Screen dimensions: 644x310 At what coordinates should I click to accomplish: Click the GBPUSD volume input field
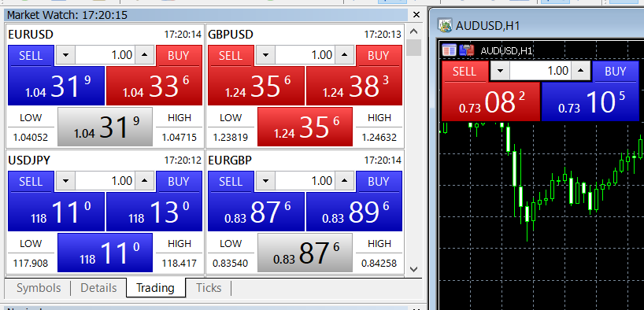[305, 55]
